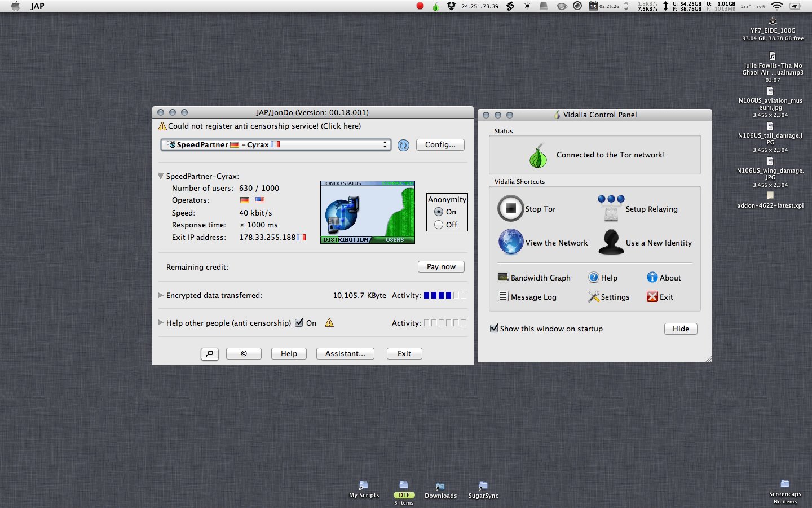Open the calendar date icon in menu bar
The height and width of the screenshot is (508, 812).
[x=593, y=6]
